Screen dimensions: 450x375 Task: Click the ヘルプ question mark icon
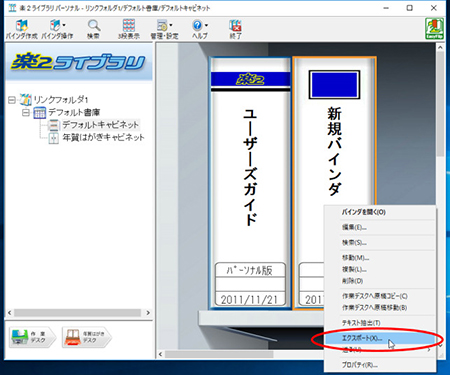click(x=197, y=25)
